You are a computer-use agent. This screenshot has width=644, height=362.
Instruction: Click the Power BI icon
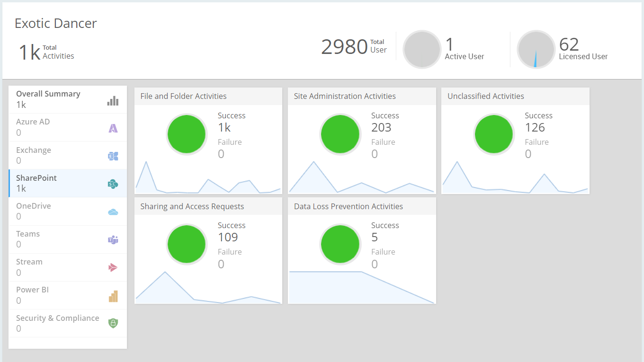point(113,296)
